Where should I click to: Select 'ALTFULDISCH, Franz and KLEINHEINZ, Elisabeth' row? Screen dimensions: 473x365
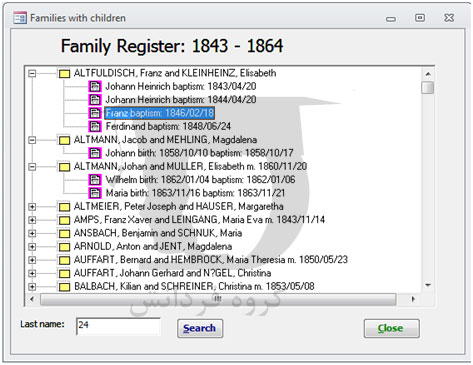(x=175, y=73)
